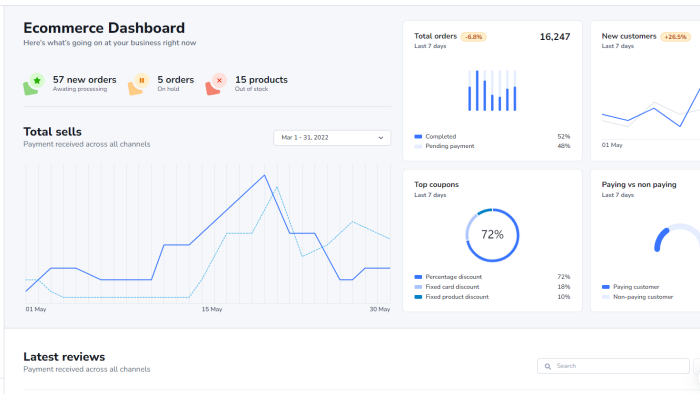Click the 52% Completed value
This screenshot has width=700, height=394.
pyautogui.click(x=564, y=137)
